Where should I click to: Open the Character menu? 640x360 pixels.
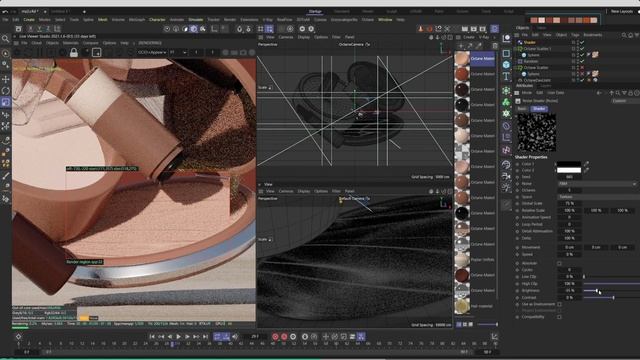[x=157, y=20]
